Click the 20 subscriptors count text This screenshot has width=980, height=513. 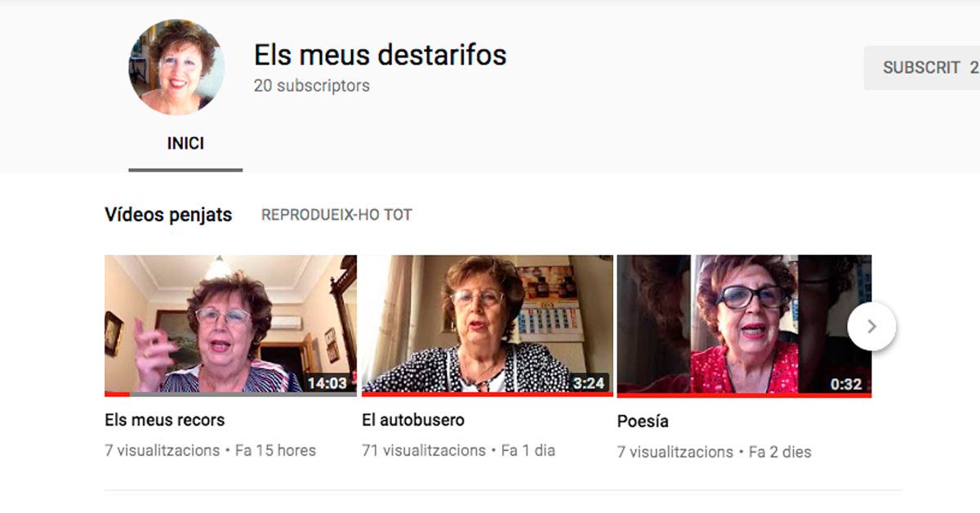coord(311,86)
